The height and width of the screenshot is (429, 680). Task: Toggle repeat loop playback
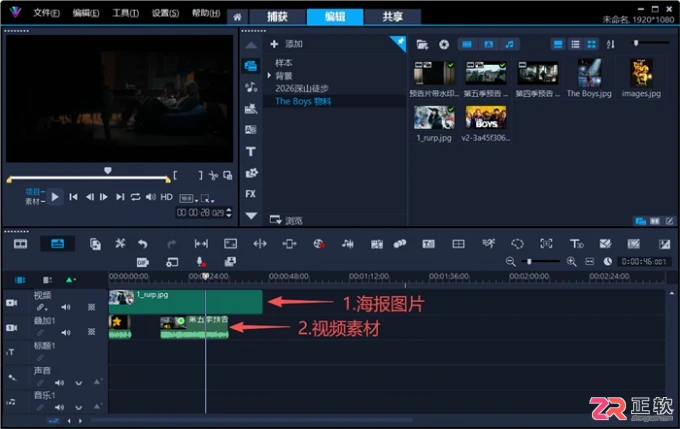pyautogui.click(x=135, y=197)
